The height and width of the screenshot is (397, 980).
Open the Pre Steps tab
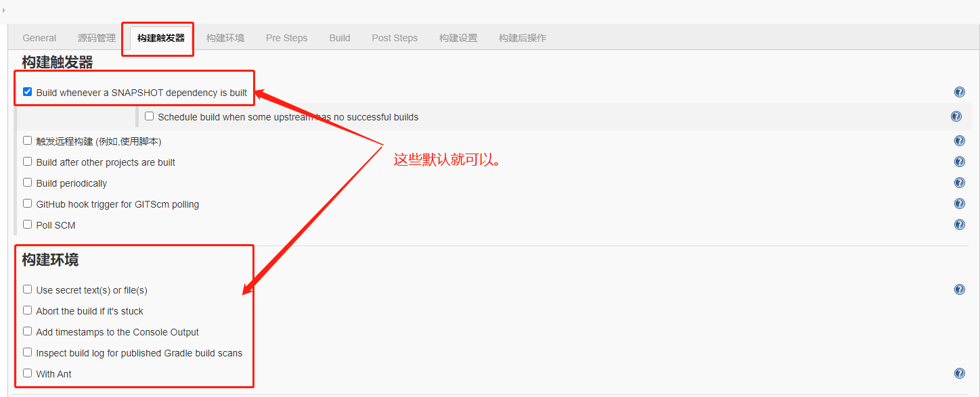(x=287, y=38)
